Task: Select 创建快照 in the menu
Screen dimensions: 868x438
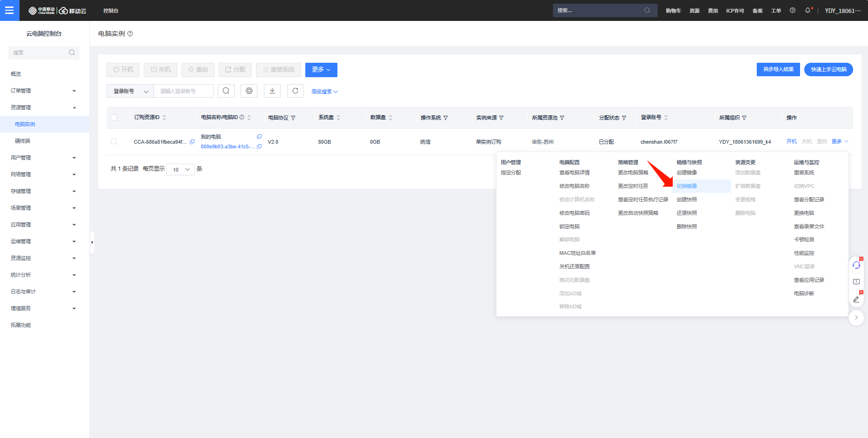Action: click(x=687, y=199)
